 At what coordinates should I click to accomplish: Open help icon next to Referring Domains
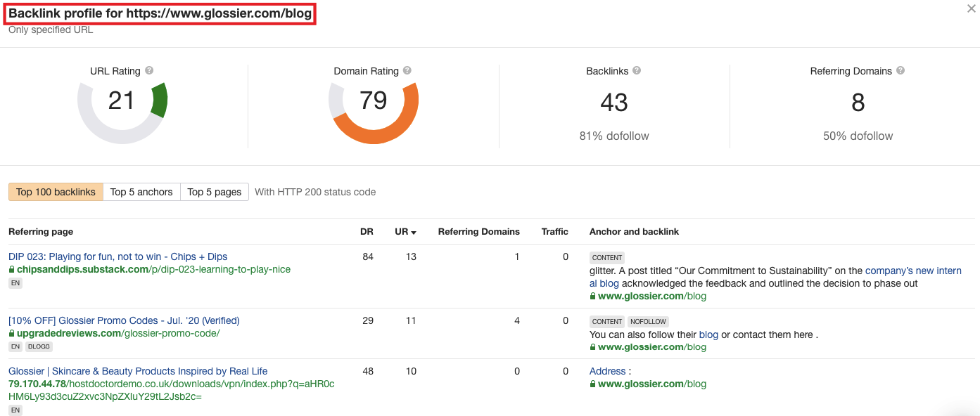[x=901, y=71]
